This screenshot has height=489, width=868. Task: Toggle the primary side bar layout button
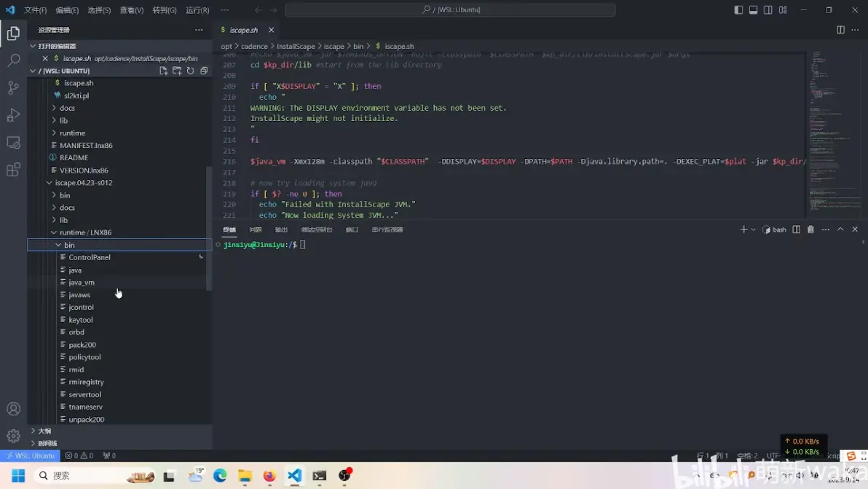738,10
